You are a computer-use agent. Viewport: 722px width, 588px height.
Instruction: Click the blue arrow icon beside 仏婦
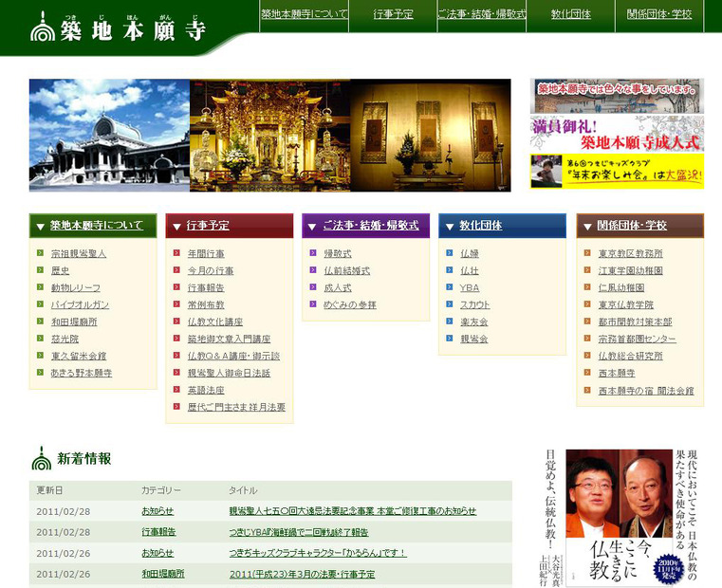[450, 253]
